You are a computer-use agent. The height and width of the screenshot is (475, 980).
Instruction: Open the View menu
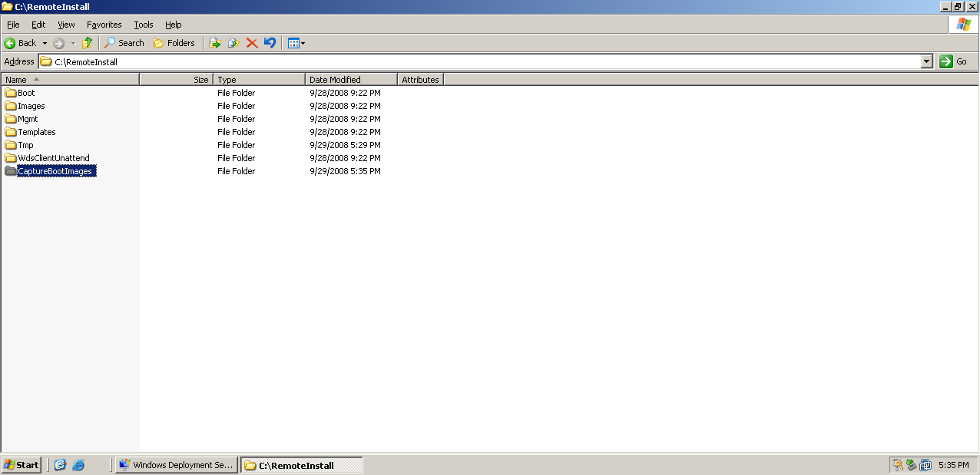pyautogui.click(x=66, y=25)
